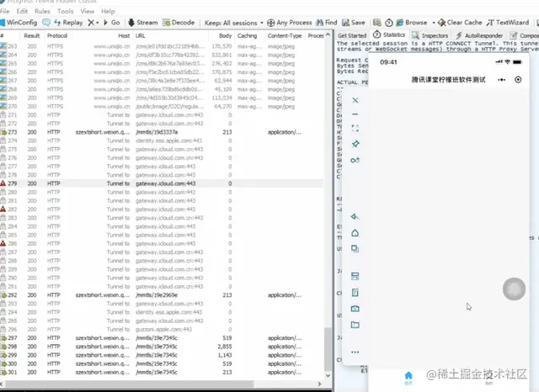
Task: Open the File menu
Action: pos(5,11)
